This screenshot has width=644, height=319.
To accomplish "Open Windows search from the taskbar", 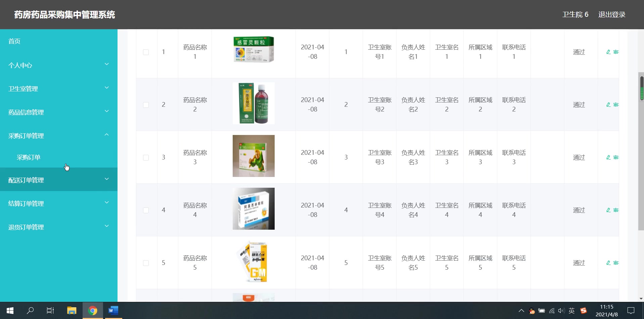I will (x=30, y=311).
